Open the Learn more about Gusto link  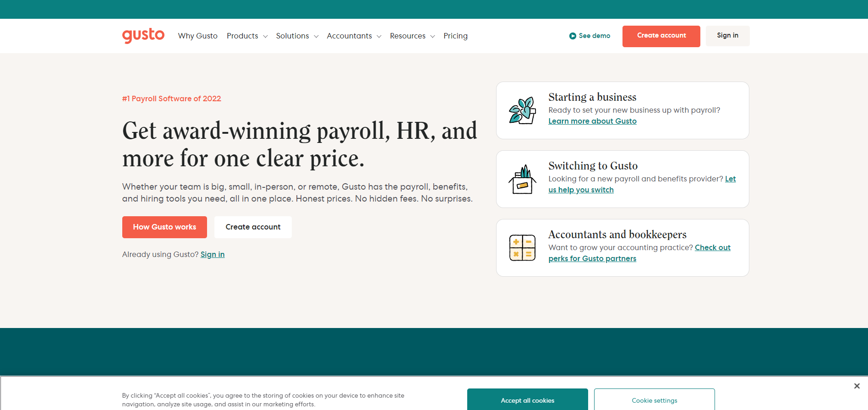pyautogui.click(x=592, y=121)
